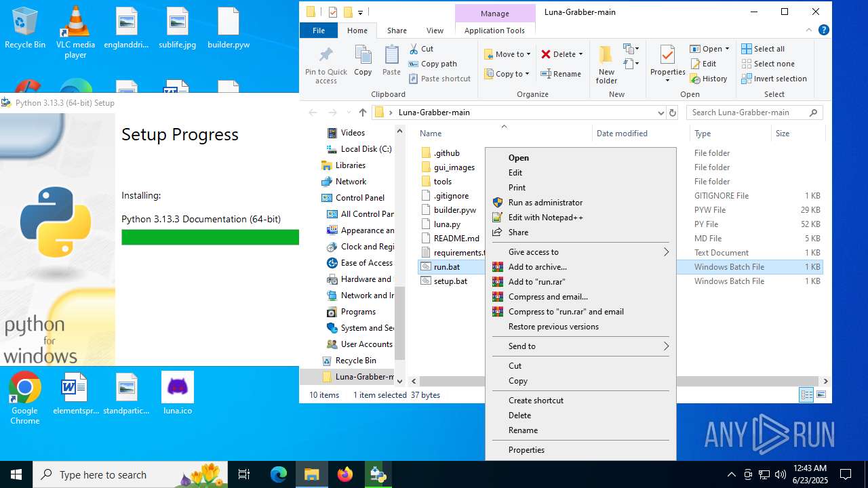Choose Add to archive... option
Viewport: 868px width, 488px height.
pyautogui.click(x=580, y=267)
